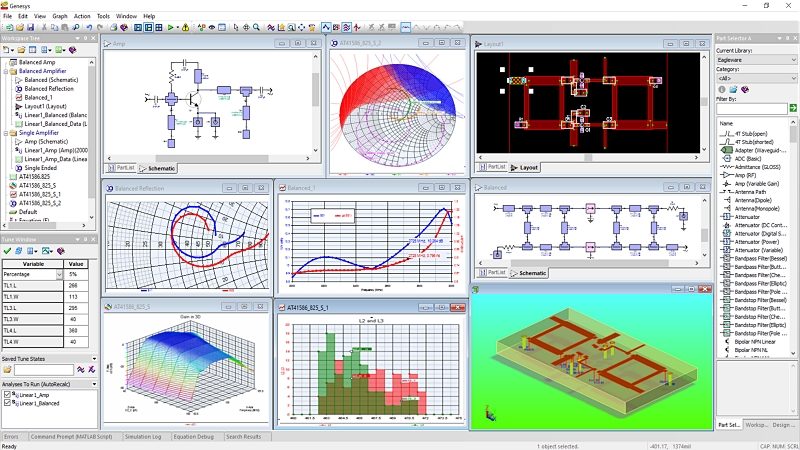Viewport: 800px width, 450px height.
Task: Click the green Filter By go arrow
Action: [x=793, y=108]
